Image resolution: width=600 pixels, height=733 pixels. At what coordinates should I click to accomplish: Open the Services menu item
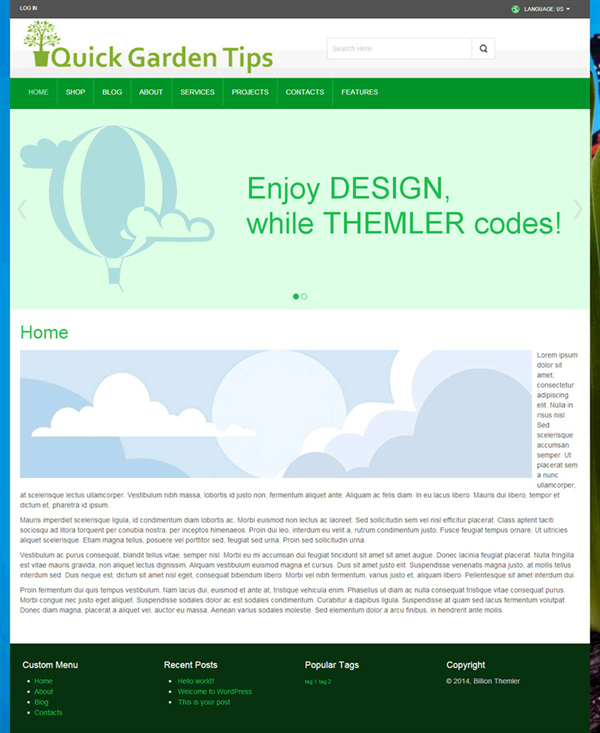coord(197,92)
